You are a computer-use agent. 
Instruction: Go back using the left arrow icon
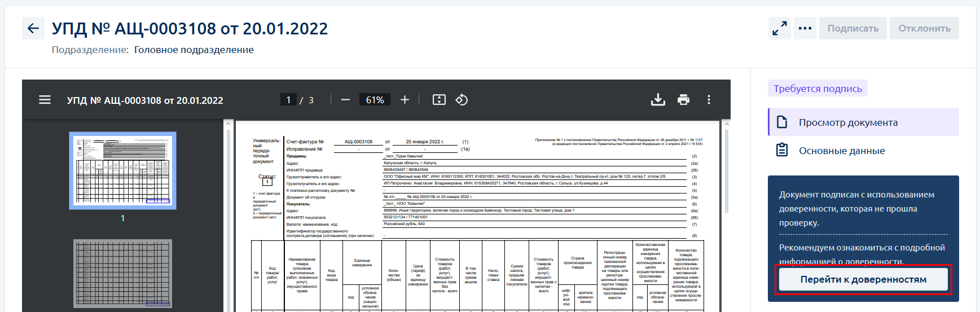pyautogui.click(x=33, y=28)
